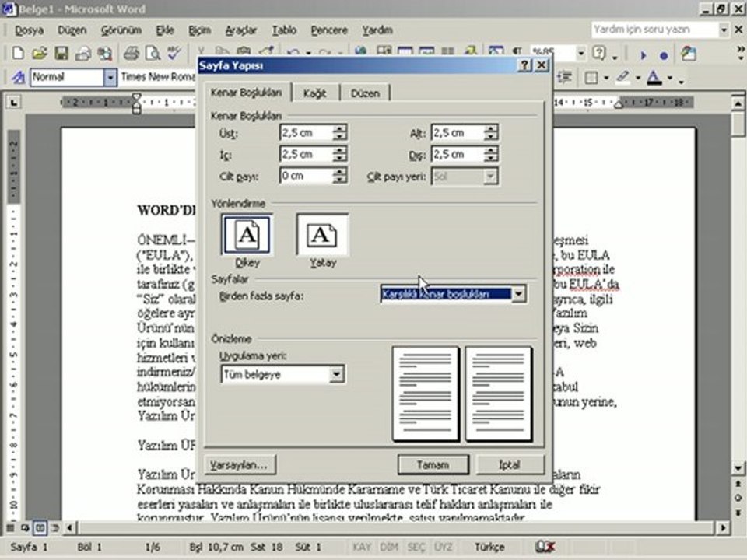The image size is (747, 560).
Task: Switch to Print Layout view button
Action: coord(40,527)
